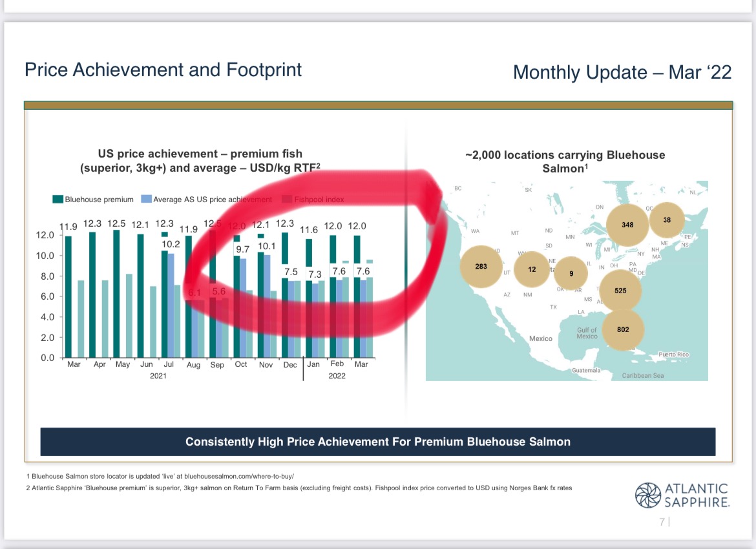Click the Bluehouse premium legend swatch
The height and width of the screenshot is (549, 756).
point(58,199)
